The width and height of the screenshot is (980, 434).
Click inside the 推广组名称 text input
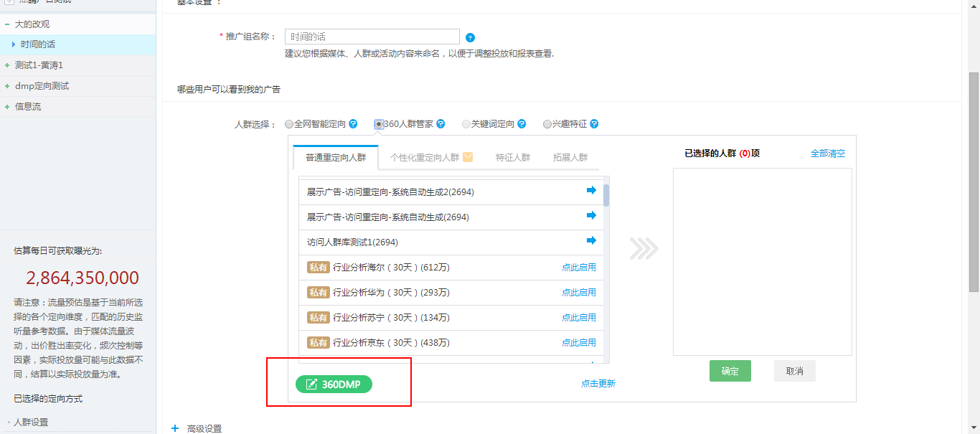tap(372, 36)
